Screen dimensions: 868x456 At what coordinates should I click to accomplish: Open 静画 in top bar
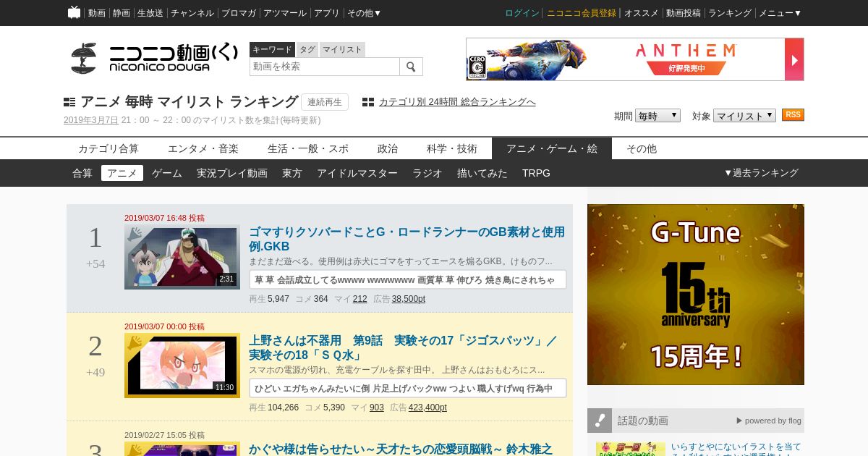tap(122, 13)
